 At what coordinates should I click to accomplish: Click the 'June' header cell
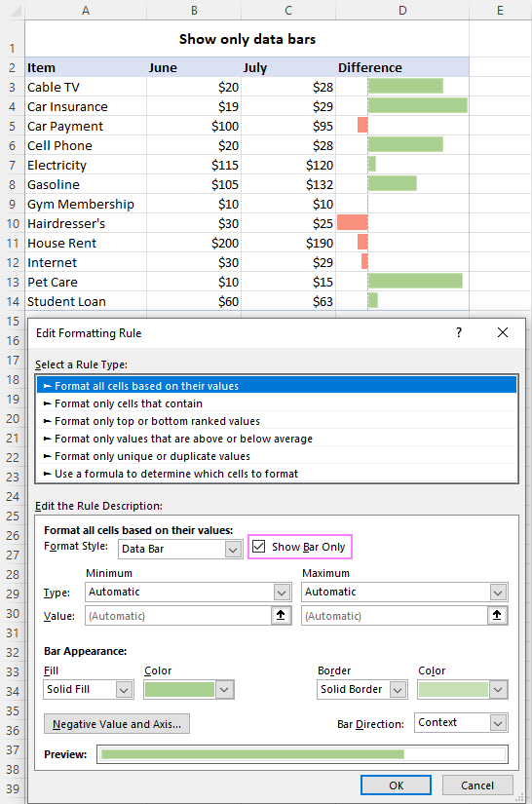(x=194, y=67)
